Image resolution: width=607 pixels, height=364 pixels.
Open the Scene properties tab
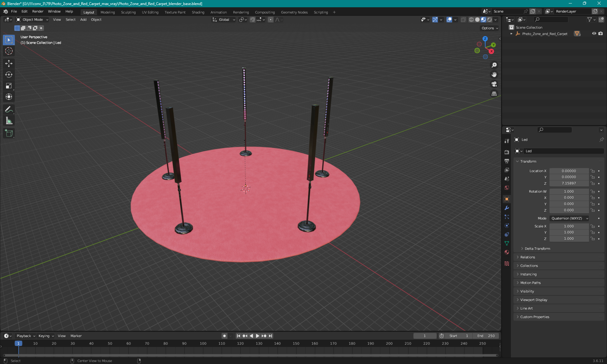point(507,179)
